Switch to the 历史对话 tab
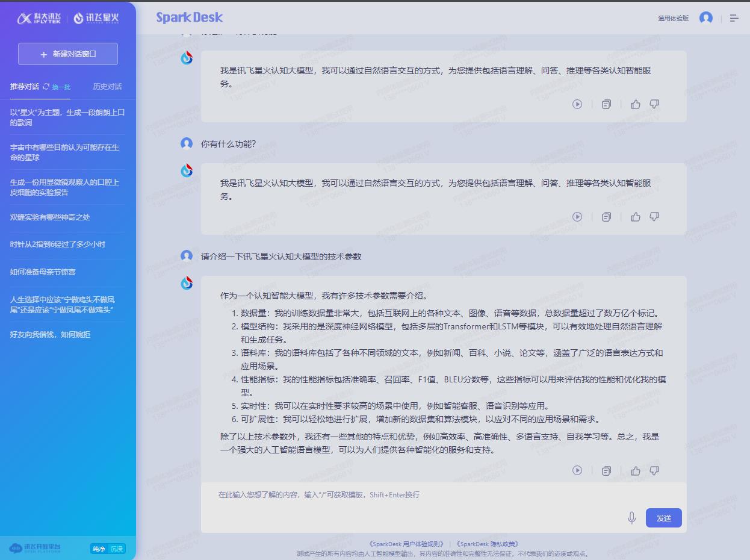Screen dimensions: 750x560 (107, 87)
